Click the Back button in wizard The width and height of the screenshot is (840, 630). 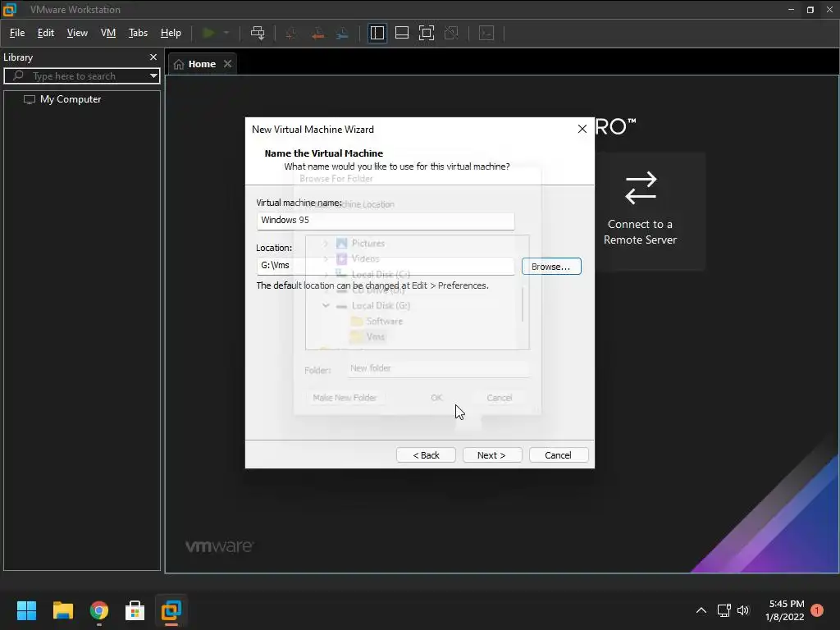coord(426,455)
